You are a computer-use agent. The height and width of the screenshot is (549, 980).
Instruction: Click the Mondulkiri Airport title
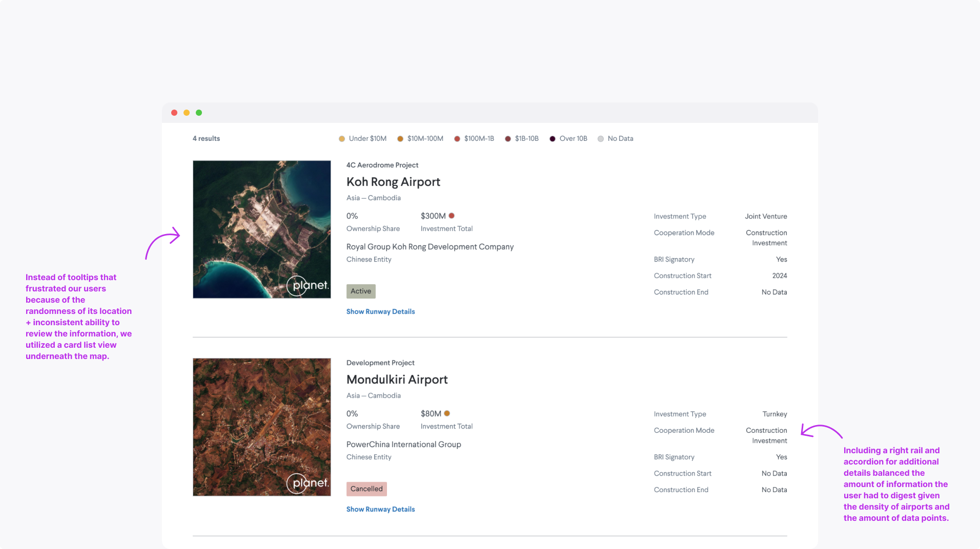(x=397, y=379)
